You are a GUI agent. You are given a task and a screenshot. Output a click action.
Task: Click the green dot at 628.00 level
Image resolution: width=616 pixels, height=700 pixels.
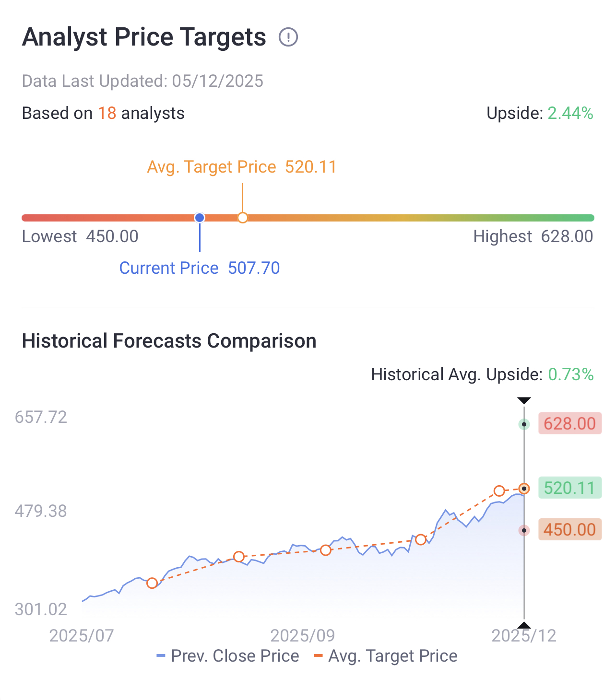pos(524,424)
